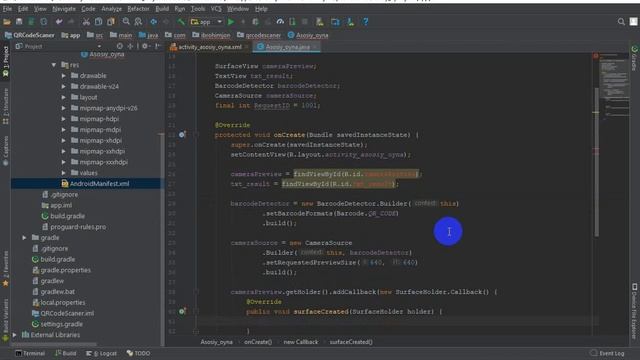Image resolution: width=640 pixels, height=360 pixels.
Task: Click the Find magnifier toolbar icon
Action: tap(126, 22)
